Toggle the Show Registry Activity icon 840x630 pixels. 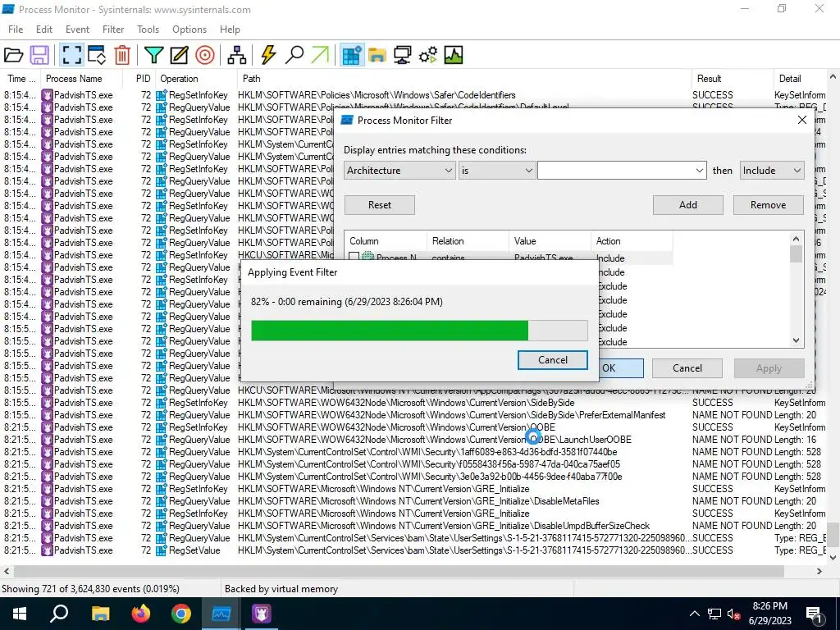[351, 55]
